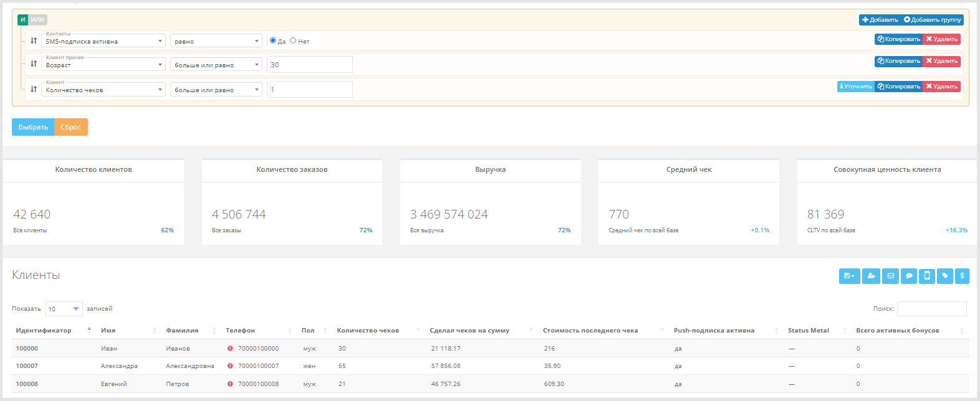Sort table by Телефон column
The width and height of the screenshot is (980, 401).
tap(259, 330)
